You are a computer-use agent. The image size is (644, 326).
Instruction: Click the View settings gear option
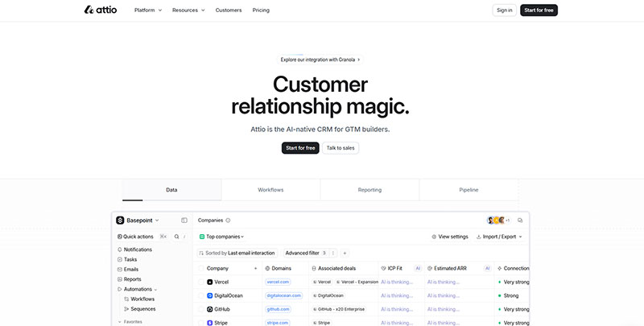[450, 237]
